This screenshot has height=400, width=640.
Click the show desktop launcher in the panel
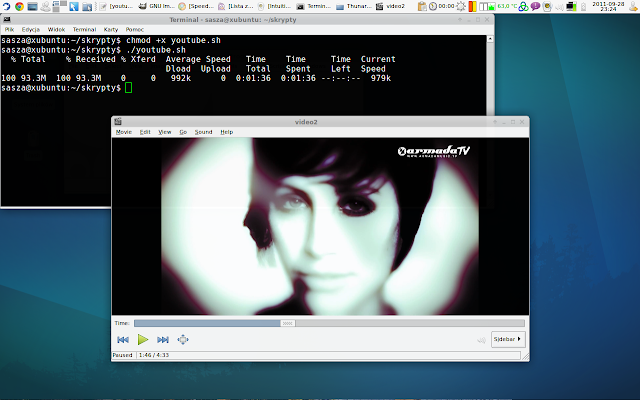pos(33,6)
